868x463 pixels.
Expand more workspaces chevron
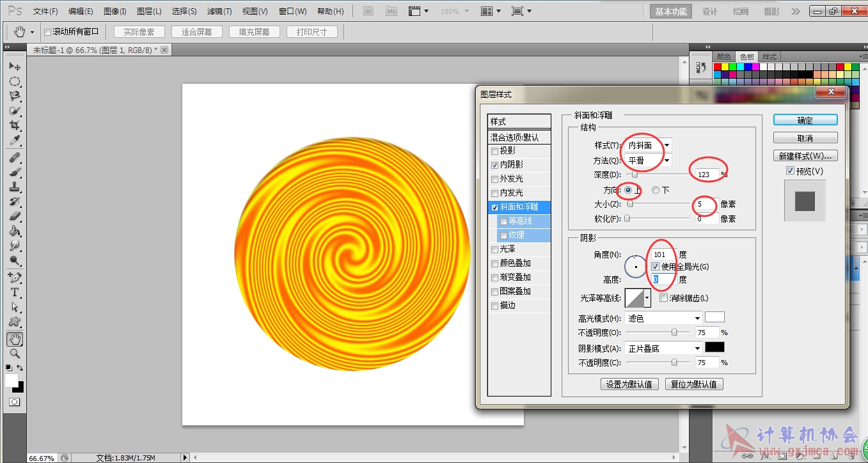(x=795, y=12)
